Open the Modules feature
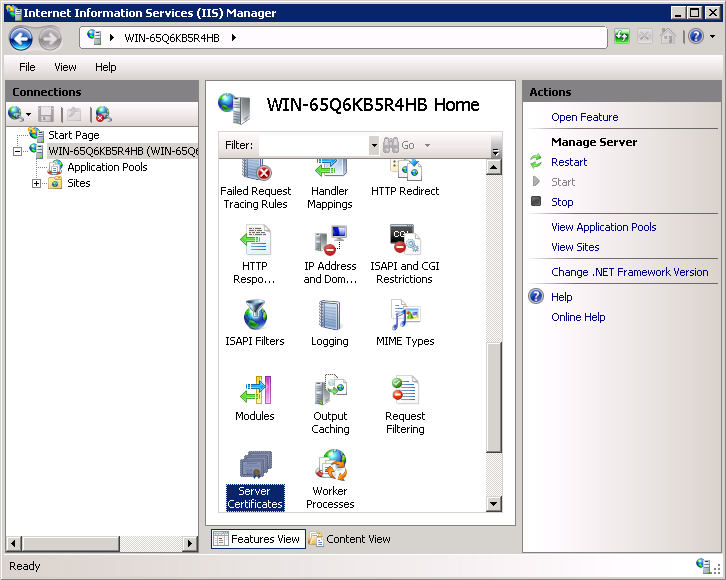Viewport: 726px width, 580px height. click(255, 398)
